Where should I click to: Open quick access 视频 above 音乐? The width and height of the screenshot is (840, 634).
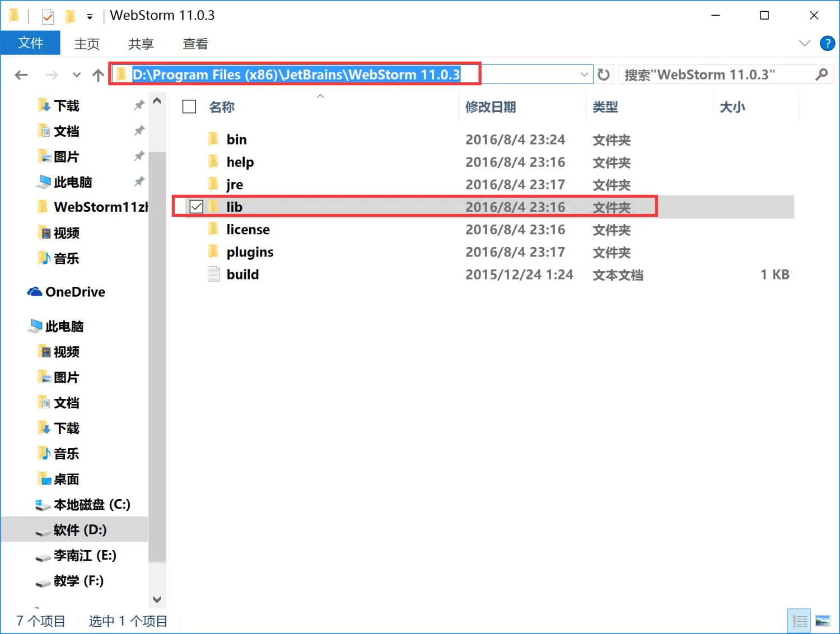(x=67, y=232)
